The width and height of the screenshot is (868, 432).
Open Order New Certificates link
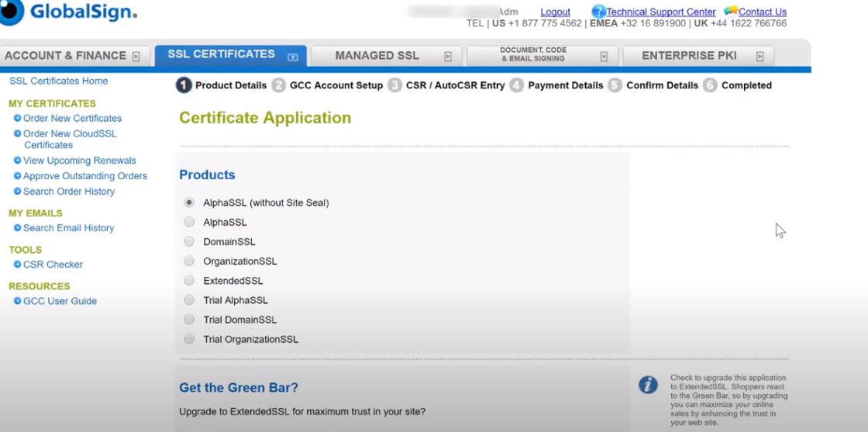(x=73, y=118)
